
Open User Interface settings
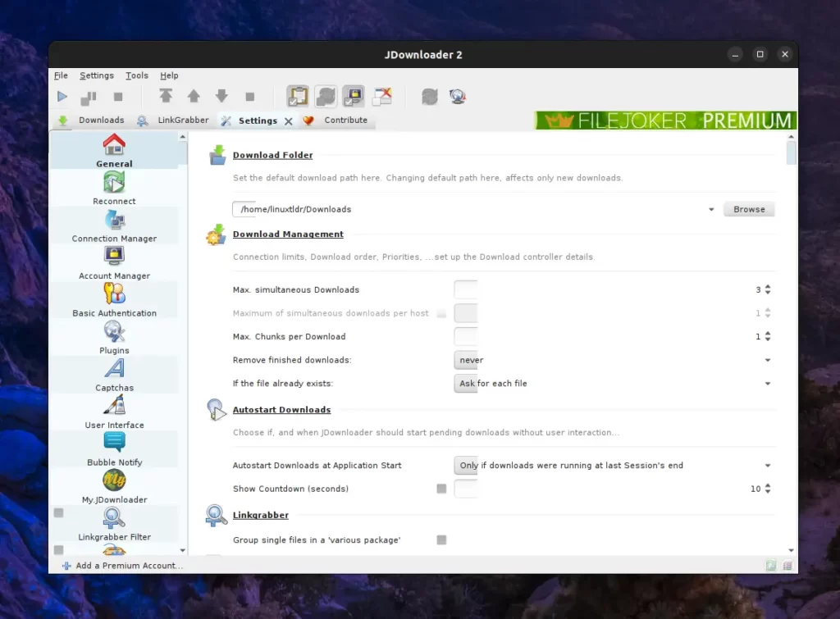pos(114,412)
